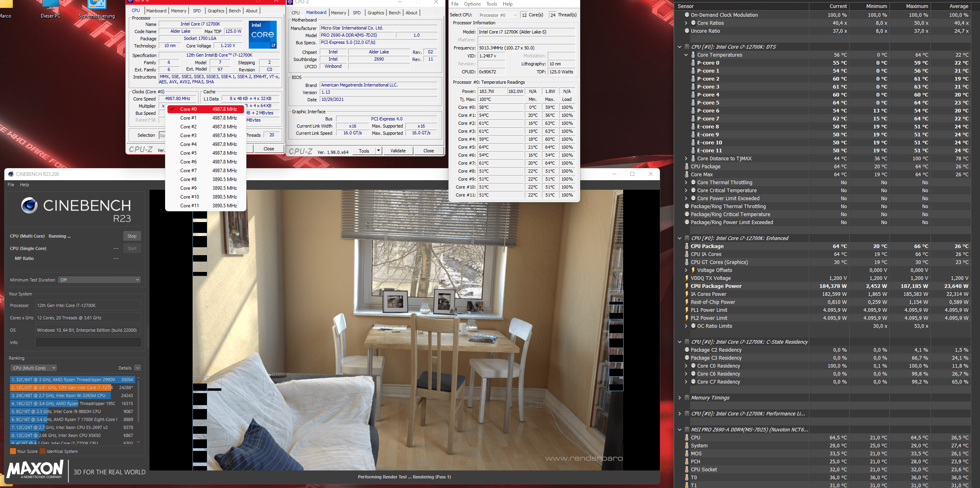Expand the Core Ratios sensor row

point(686,23)
